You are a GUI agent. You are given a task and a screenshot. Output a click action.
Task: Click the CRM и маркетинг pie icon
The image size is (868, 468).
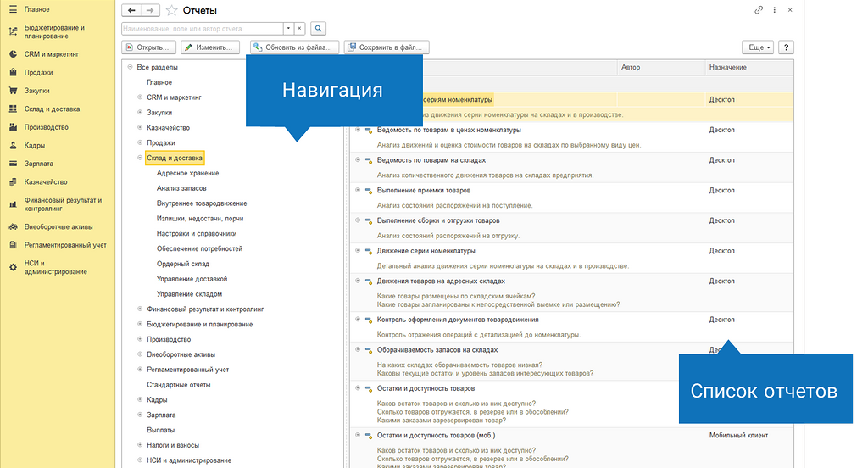coord(13,54)
